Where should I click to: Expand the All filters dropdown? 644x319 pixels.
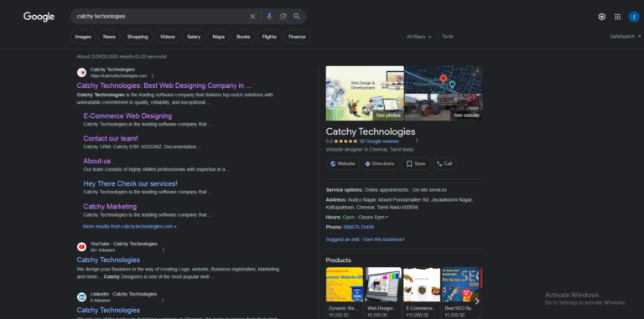click(x=419, y=37)
